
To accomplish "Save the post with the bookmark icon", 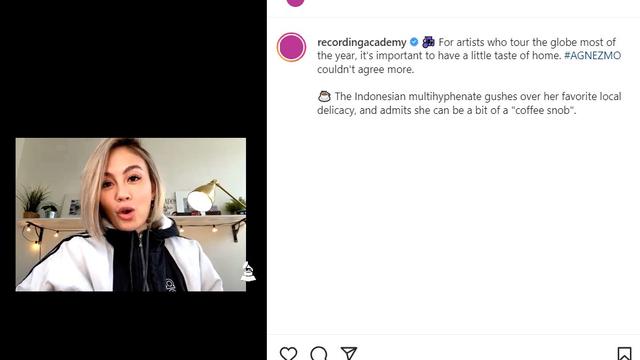I will (x=624, y=353).
